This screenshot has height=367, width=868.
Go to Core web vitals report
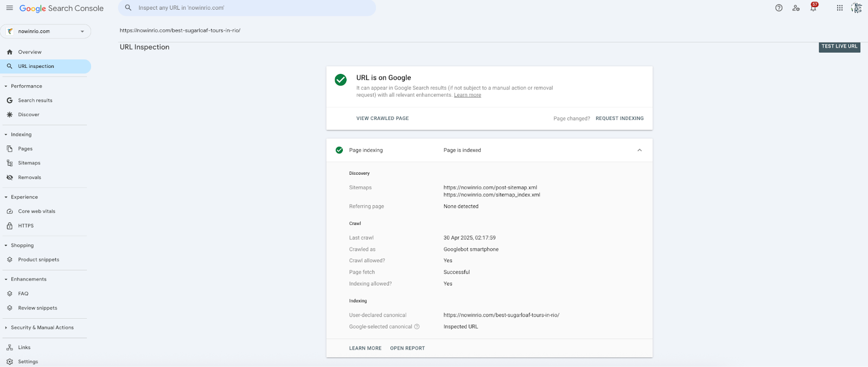coord(36,211)
